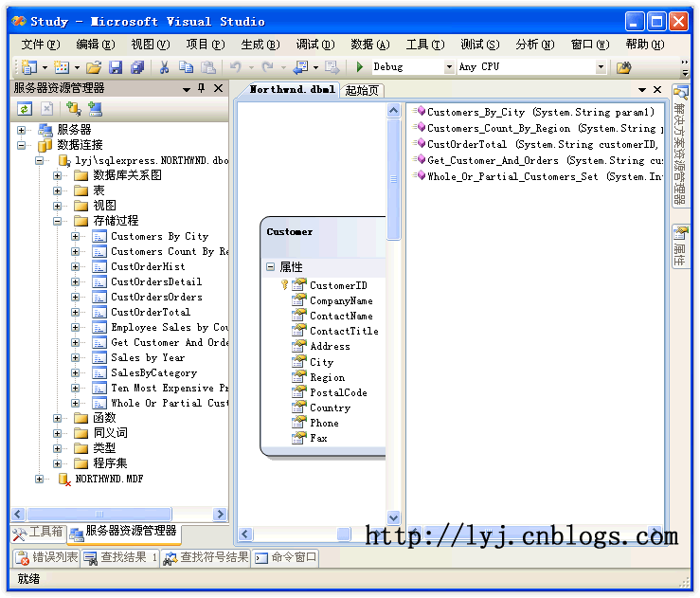Click the designer vertical scroll down arrow
Screen dimensions: 700x598
tap(393, 517)
